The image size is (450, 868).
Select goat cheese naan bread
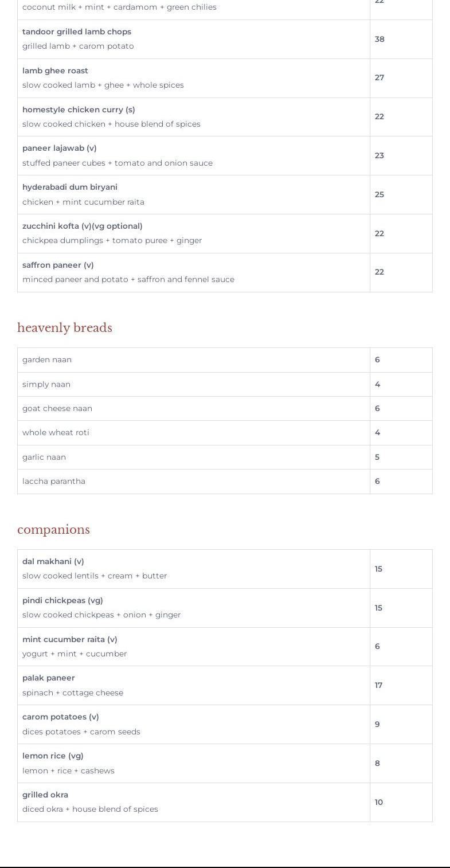point(57,408)
